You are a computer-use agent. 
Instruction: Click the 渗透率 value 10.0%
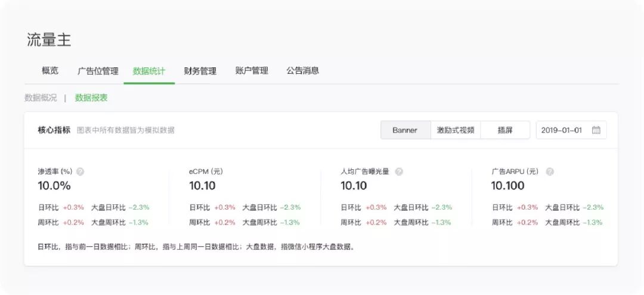[x=54, y=186]
